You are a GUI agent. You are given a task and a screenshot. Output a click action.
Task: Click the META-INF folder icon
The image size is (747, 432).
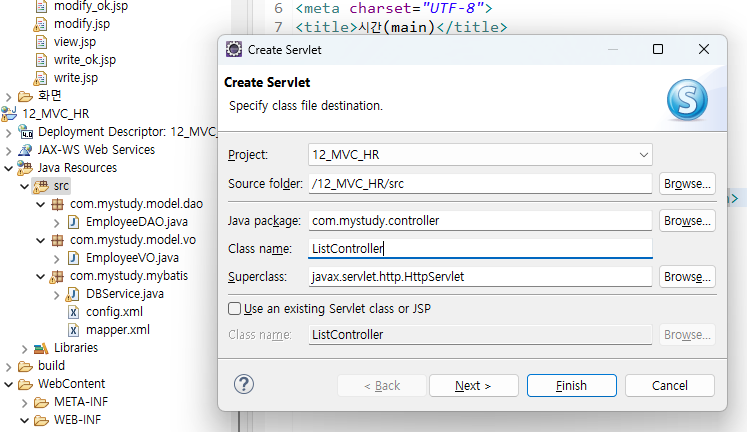[x=41, y=402]
